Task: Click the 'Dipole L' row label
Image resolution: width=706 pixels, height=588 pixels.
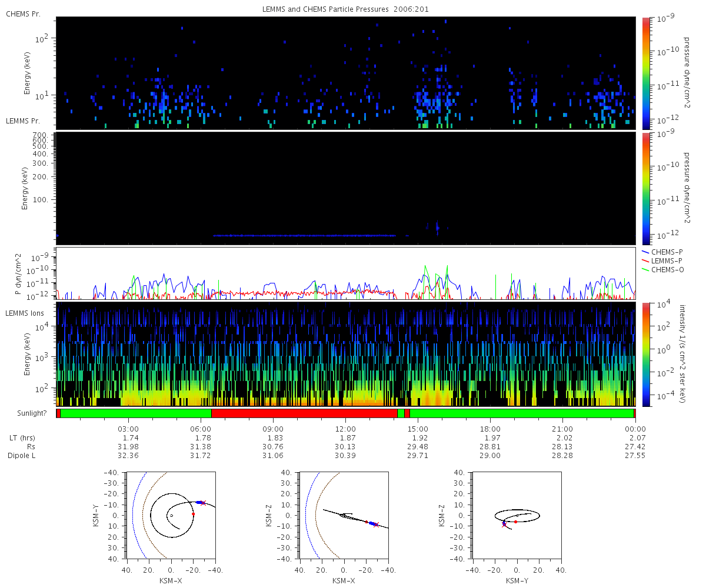Action: click(x=22, y=456)
